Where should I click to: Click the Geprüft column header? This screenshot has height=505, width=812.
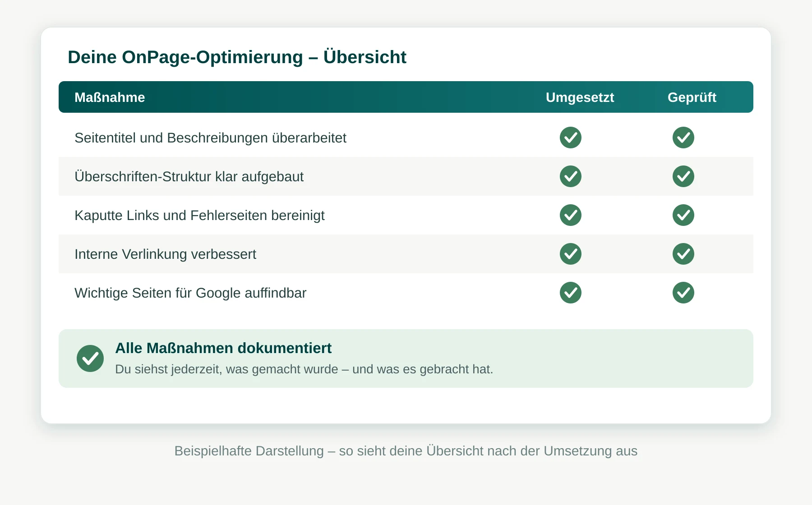click(x=692, y=97)
